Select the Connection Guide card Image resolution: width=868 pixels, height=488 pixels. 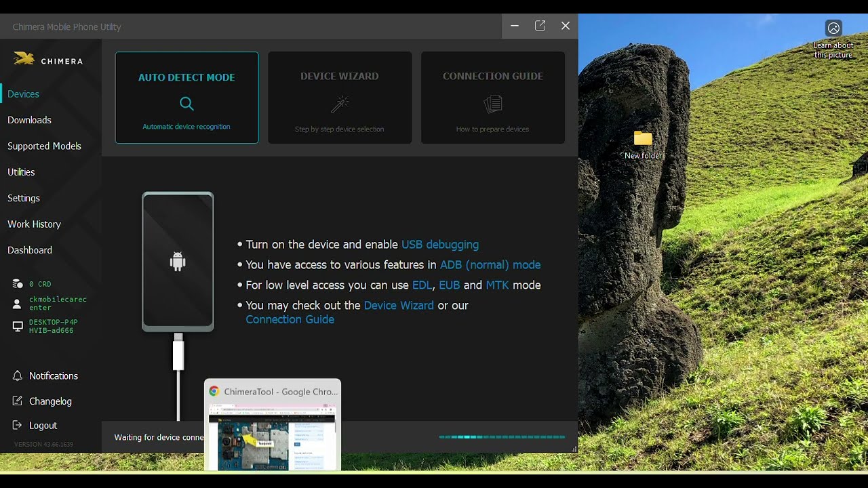[x=493, y=98]
